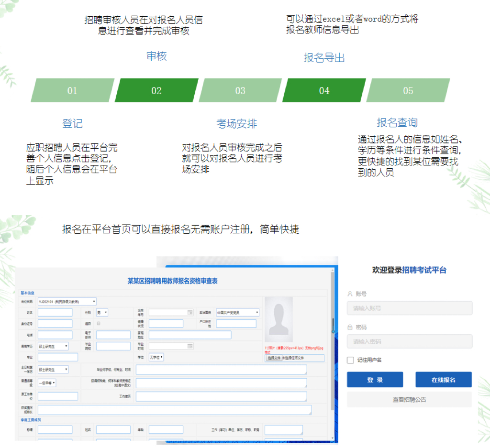Viewport: 490px width, 448px height.
Task: Click the 在线报名 button
Action: [443, 380]
